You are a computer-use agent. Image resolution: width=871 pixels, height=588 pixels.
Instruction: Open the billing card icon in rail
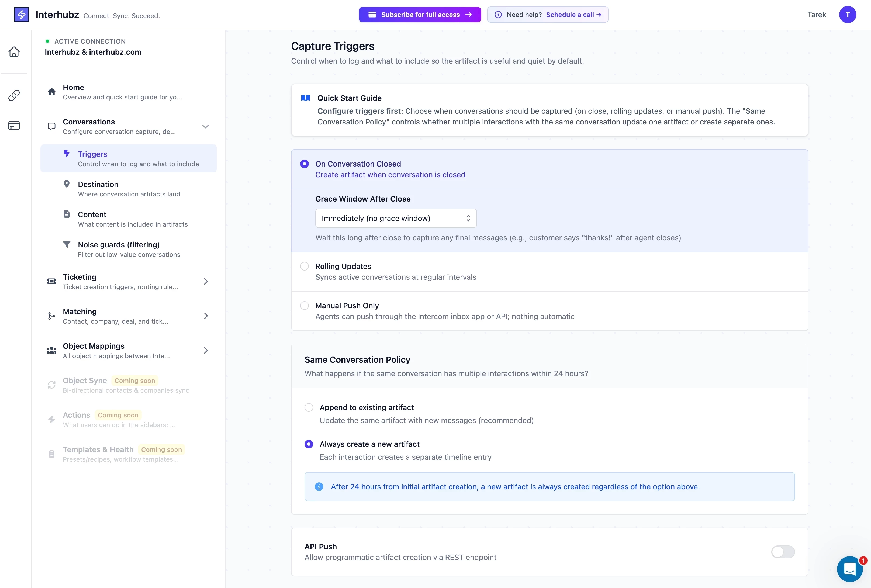pyautogui.click(x=14, y=126)
